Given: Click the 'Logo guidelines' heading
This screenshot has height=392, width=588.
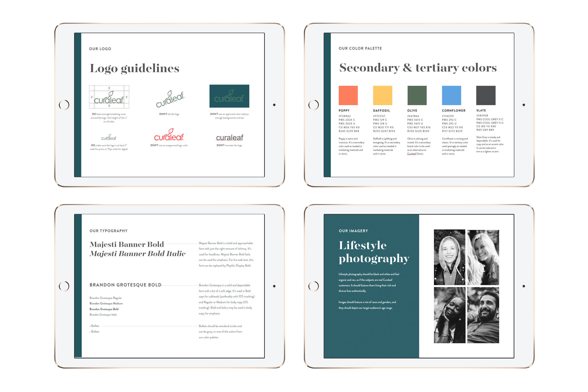Looking at the screenshot, I should coord(135,68).
